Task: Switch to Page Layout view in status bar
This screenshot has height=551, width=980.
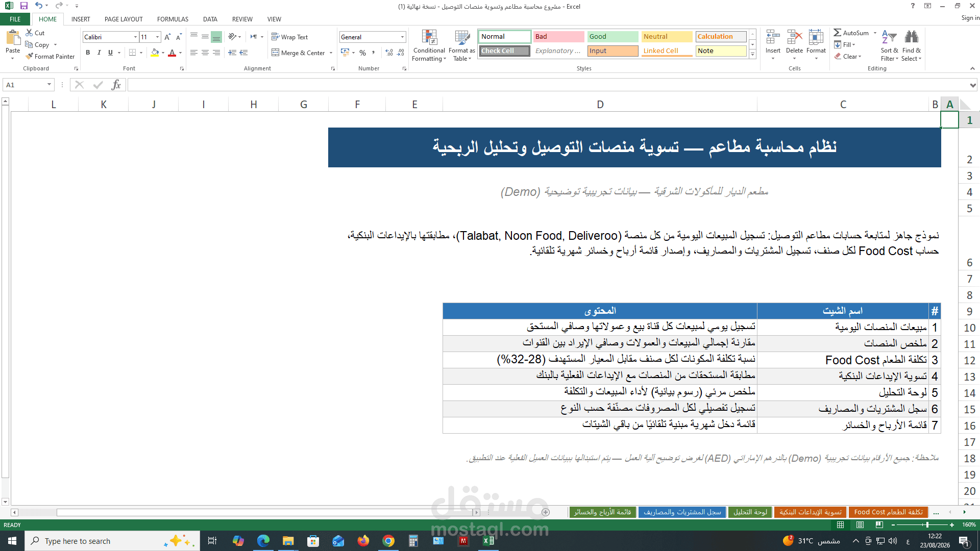Action: click(860, 525)
